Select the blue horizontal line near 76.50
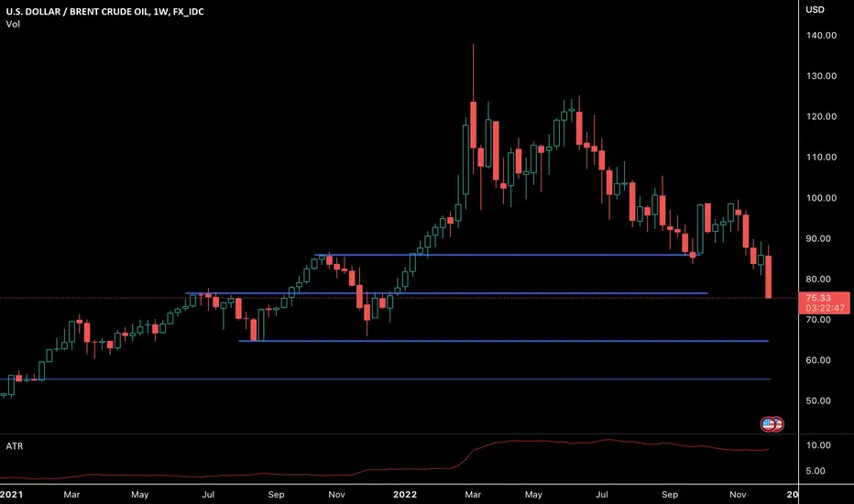Viewport: 854px width, 504px height. tap(446, 293)
